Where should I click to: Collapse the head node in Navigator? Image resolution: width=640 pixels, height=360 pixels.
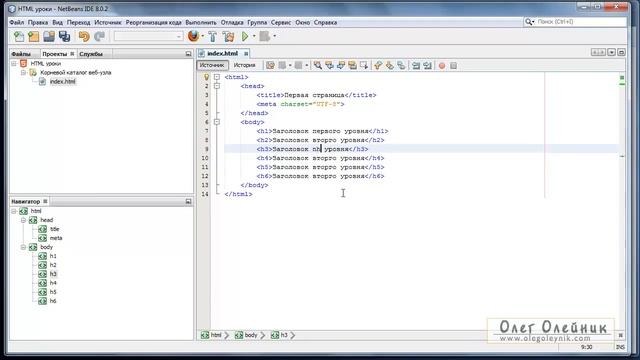(x=23, y=220)
